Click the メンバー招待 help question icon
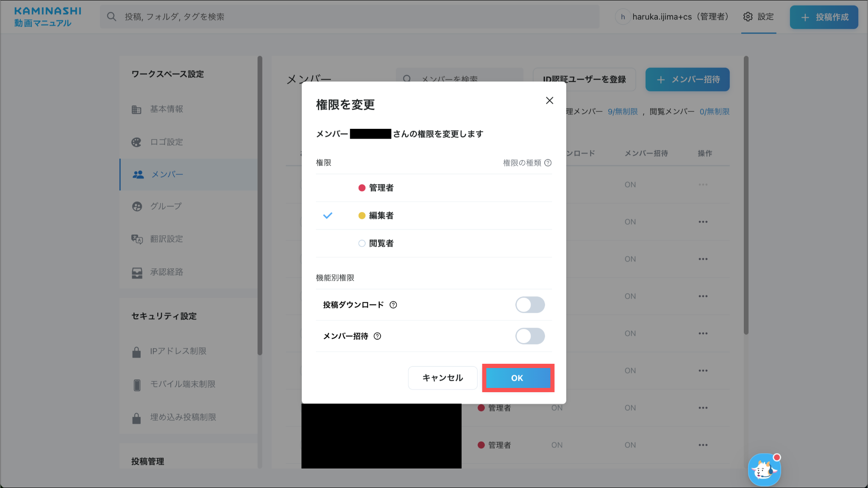 pyautogui.click(x=377, y=336)
